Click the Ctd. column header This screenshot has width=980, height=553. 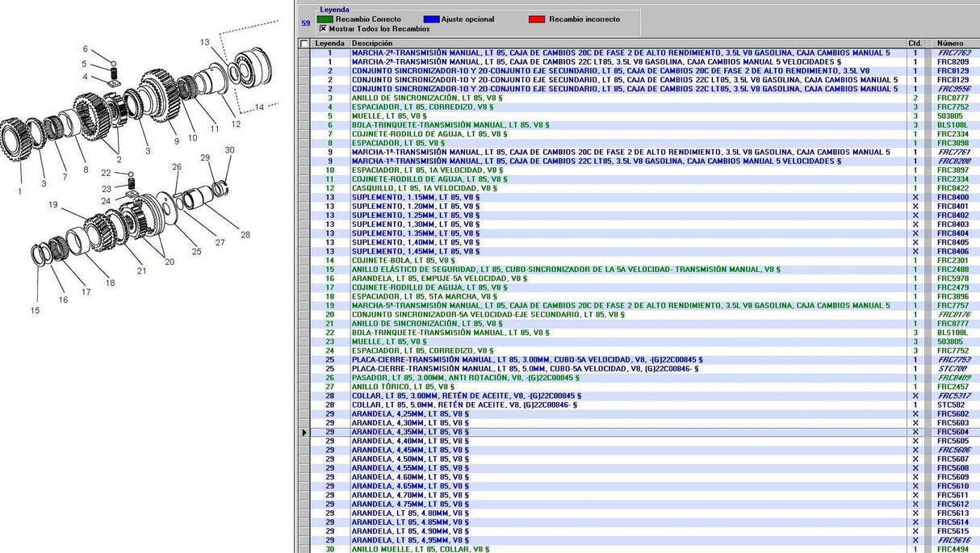coord(915,44)
